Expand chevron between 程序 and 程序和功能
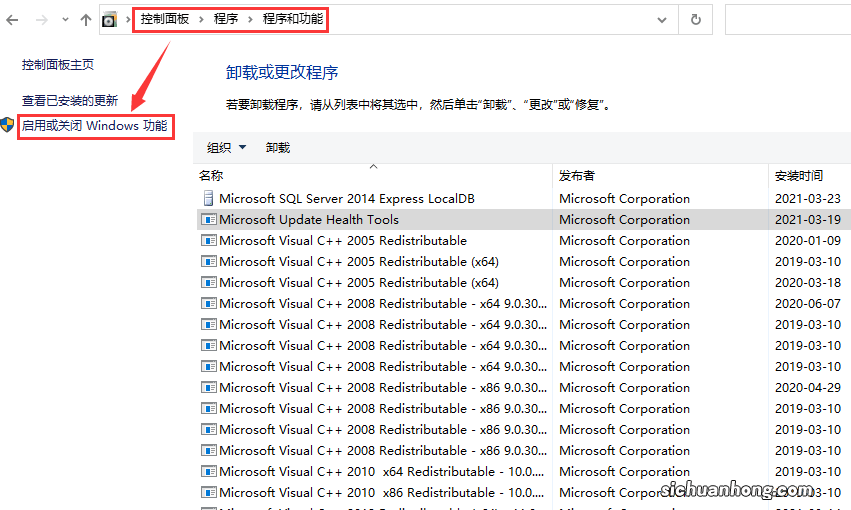The height and width of the screenshot is (510, 851). 250,20
